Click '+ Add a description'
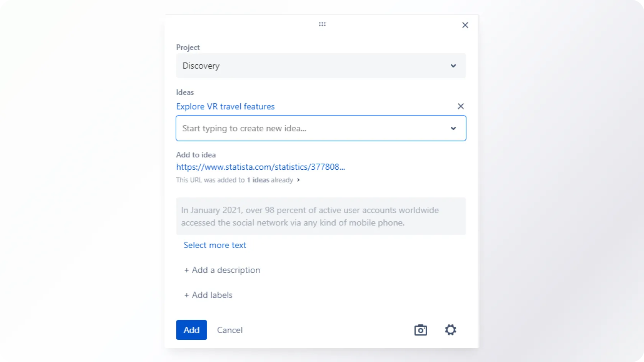Image resolution: width=644 pixels, height=362 pixels. point(222,270)
